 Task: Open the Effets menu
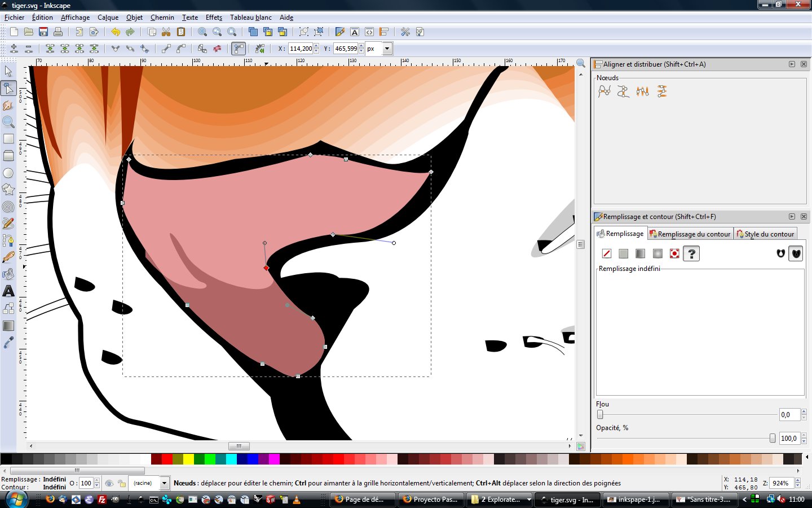[x=214, y=17]
